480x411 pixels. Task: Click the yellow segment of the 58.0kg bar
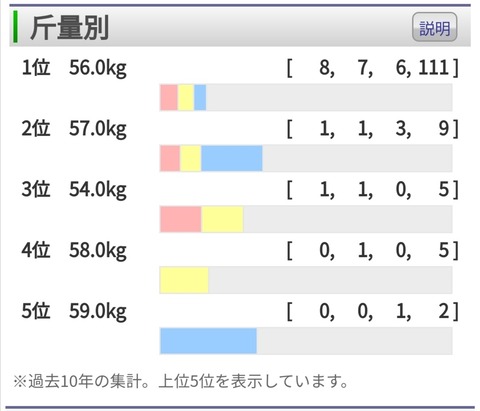click(184, 280)
